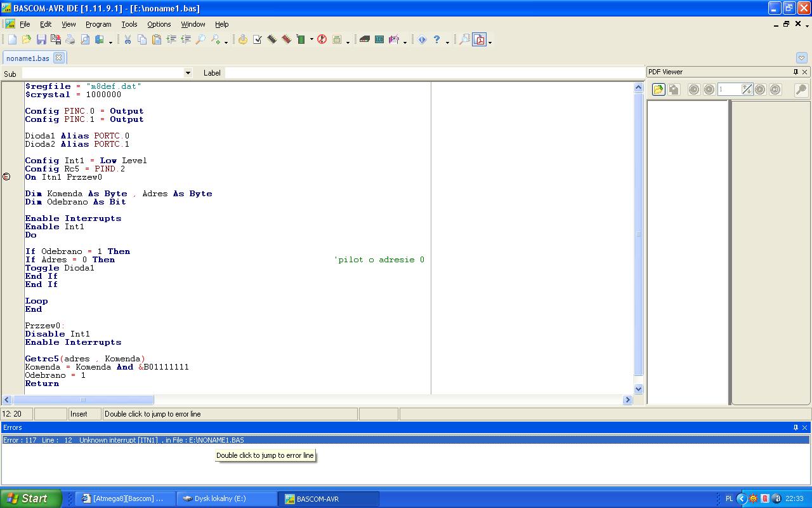812x508 pixels.
Task: Go to last page in PDF Viewer
Action: 775,90
